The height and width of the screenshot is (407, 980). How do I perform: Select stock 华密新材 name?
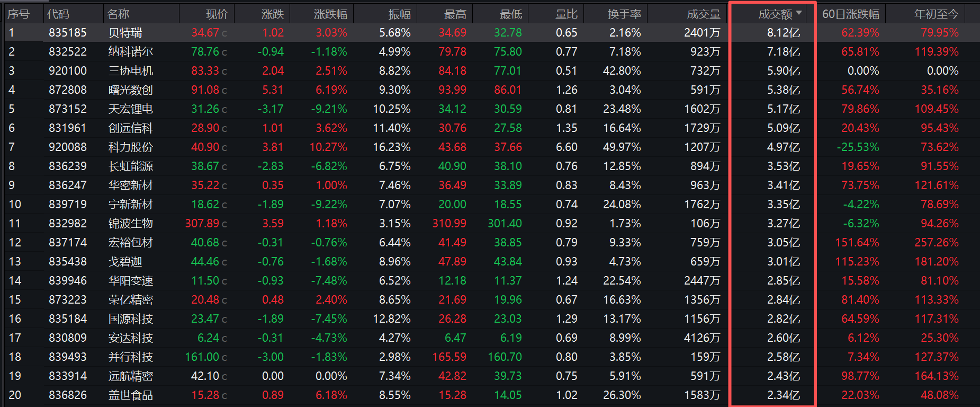coord(131,185)
